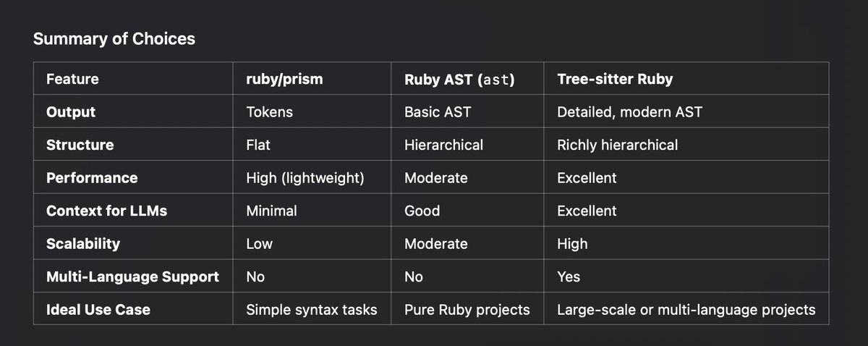Click the "Ruby AST (ast)" column header
The image size is (868, 346).
coord(459,79)
